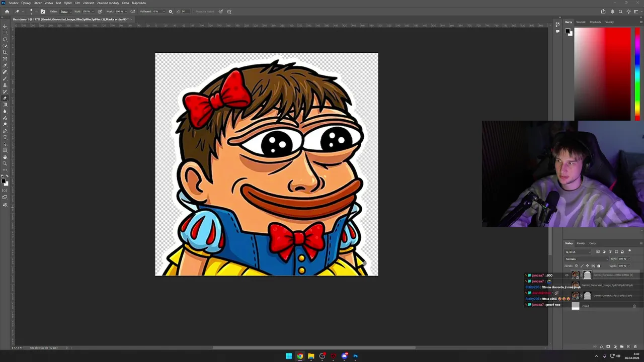Screen dimensions: 644x362
Task: Toggle pixel layer filter
Action: (x=598, y=252)
